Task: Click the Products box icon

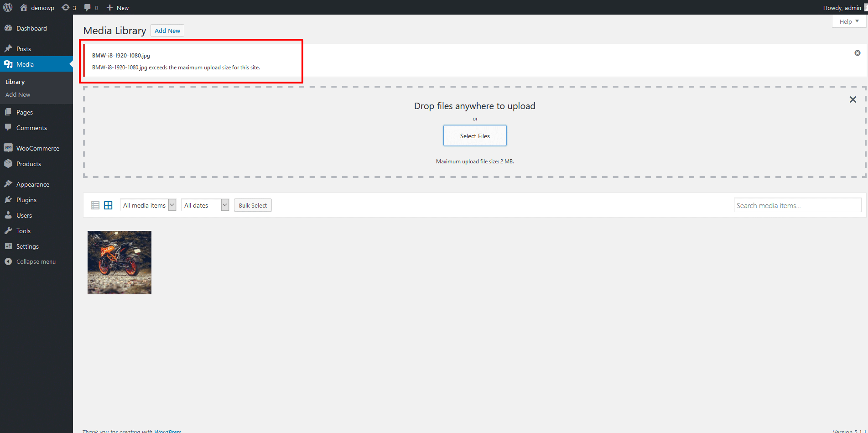Action: click(8, 163)
